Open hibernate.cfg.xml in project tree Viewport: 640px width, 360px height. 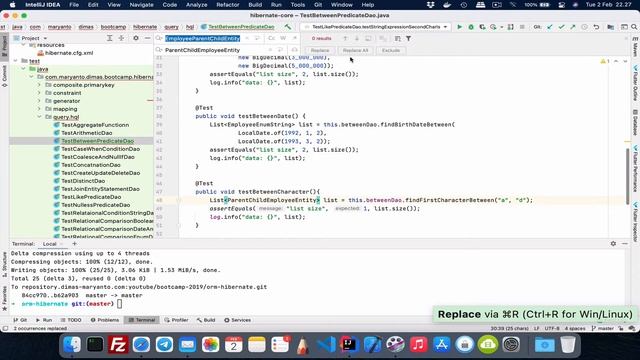[x=69, y=53]
